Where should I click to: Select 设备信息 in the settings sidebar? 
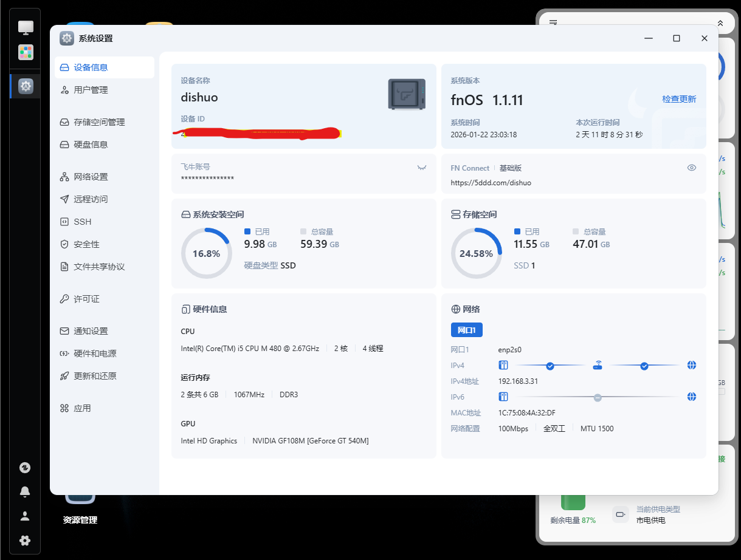[105, 67]
